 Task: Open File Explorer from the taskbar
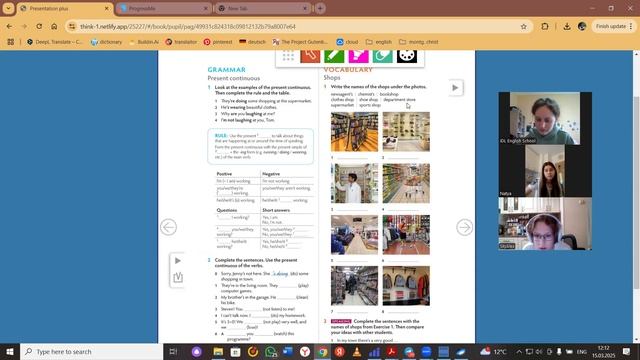218,351
